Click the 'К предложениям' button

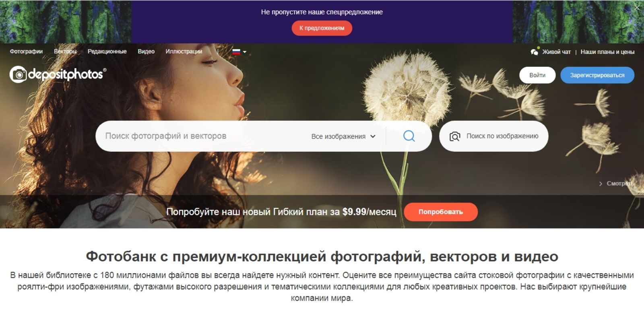click(x=322, y=28)
